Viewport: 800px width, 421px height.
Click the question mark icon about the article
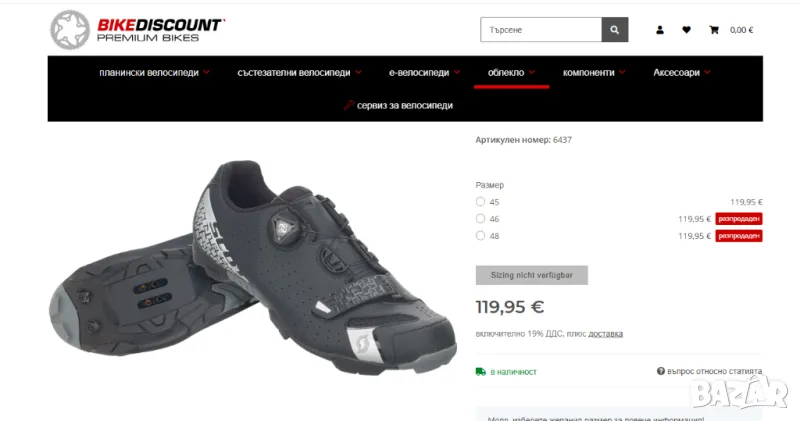coord(661,371)
